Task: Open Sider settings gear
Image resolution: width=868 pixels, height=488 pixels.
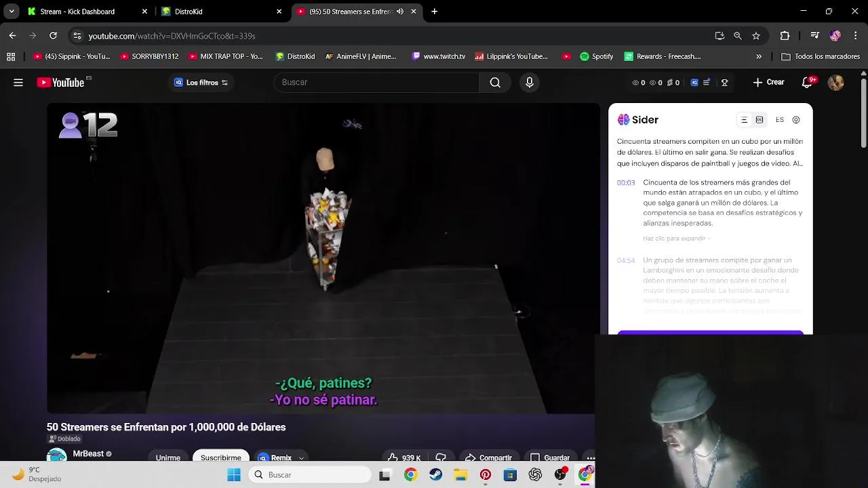Action: [x=796, y=120]
